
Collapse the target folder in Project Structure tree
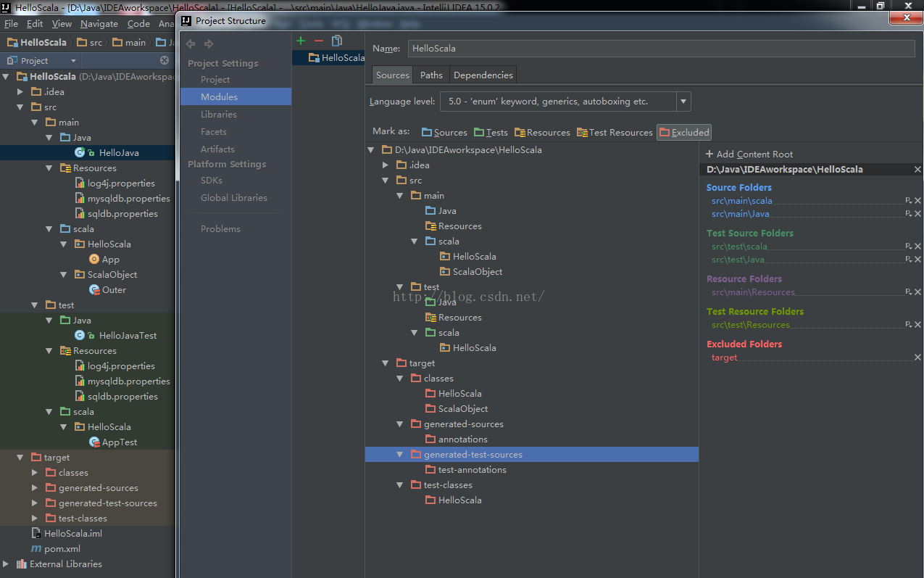[386, 363]
